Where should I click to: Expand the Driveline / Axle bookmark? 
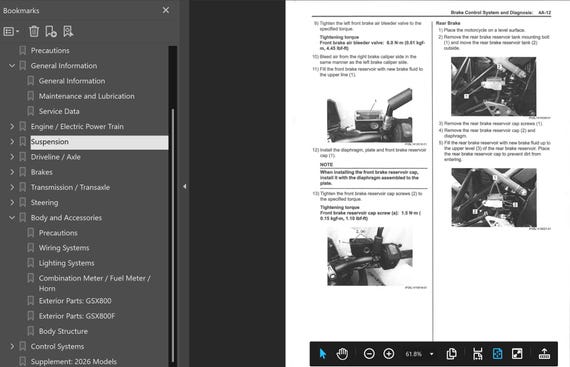[x=12, y=157]
